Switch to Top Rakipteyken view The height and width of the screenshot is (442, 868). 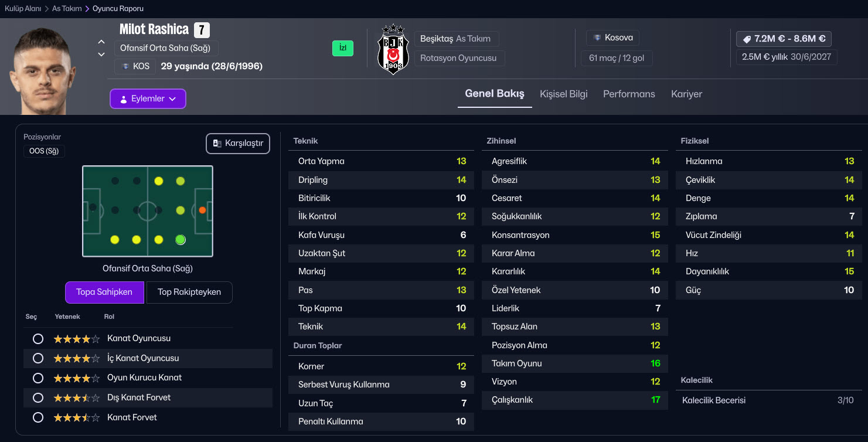189,292
